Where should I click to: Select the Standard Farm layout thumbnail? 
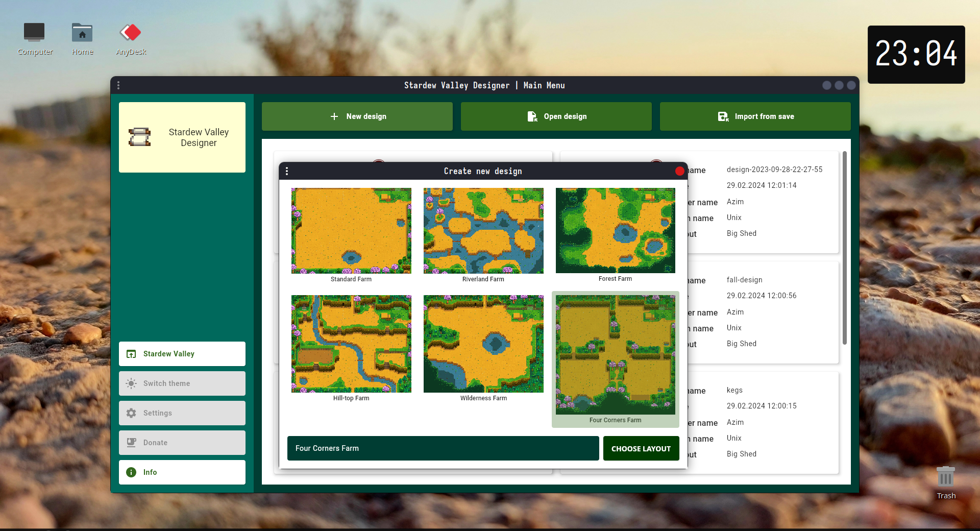click(x=351, y=230)
